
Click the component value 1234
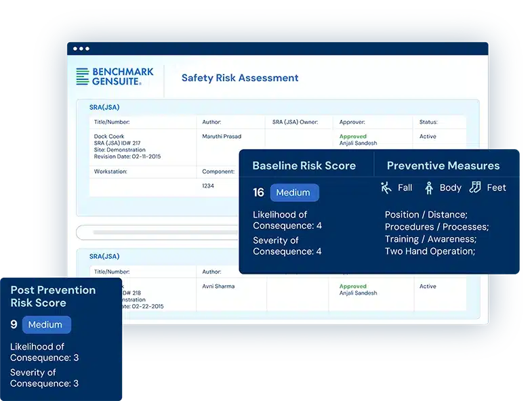[x=208, y=186]
